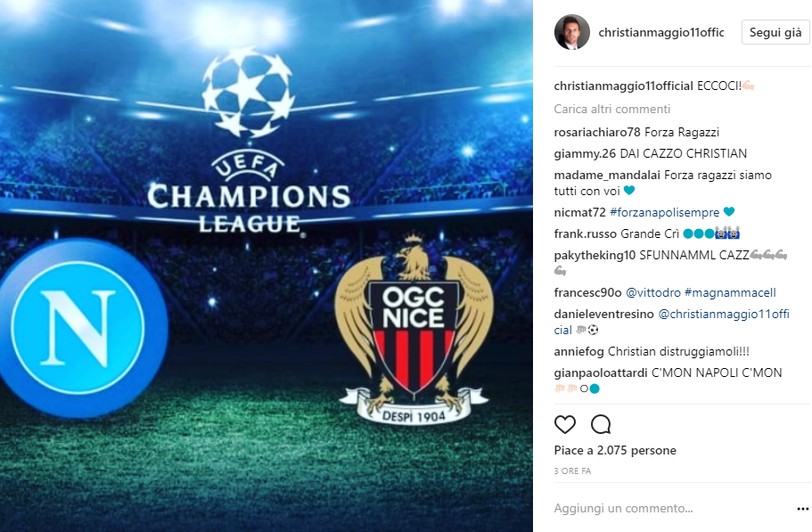View Piace a 2.075 persone likes list
This screenshot has height=532, width=812.
pyautogui.click(x=615, y=450)
